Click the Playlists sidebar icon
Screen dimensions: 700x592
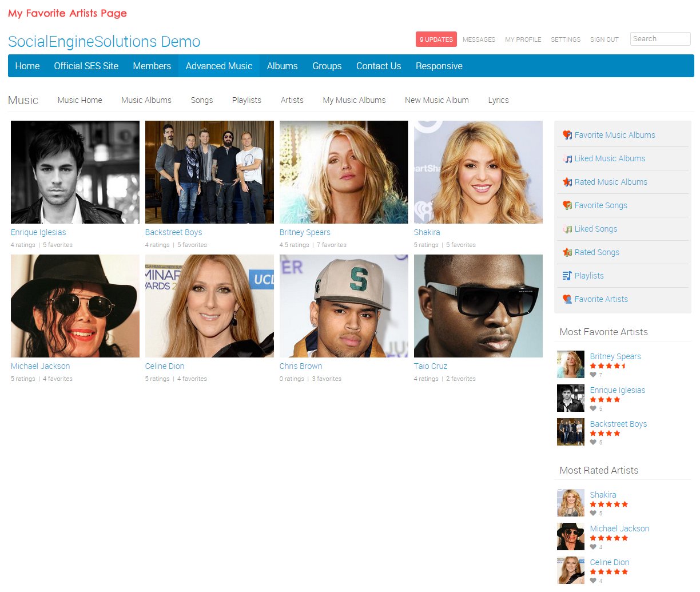click(567, 276)
